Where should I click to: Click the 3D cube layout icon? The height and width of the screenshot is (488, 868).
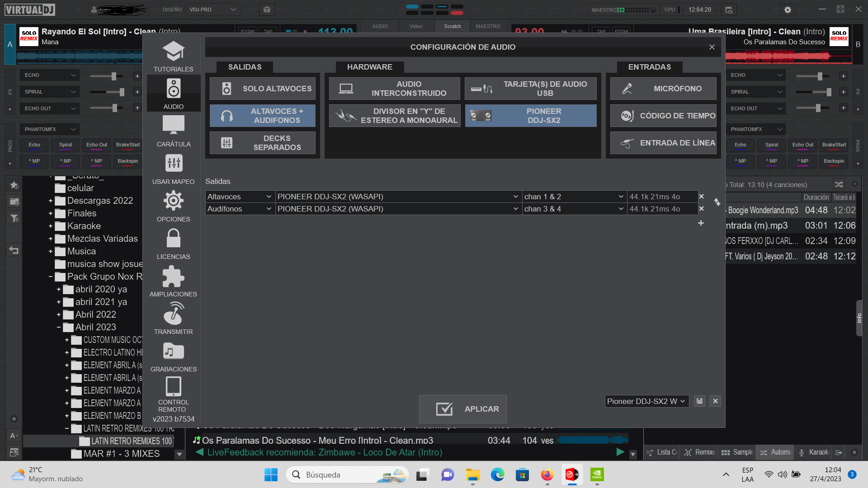click(267, 9)
